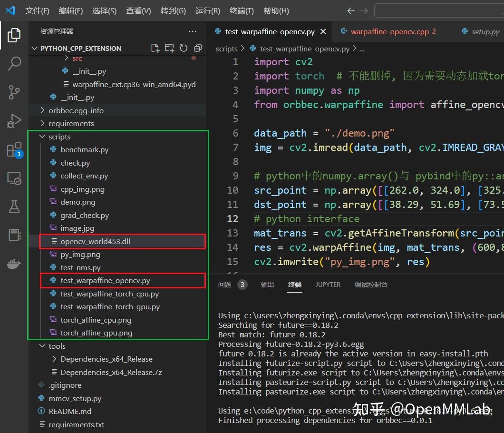Viewport: 504px width, 433px height.
Task: Open the Source Control view
Action: click(x=14, y=92)
